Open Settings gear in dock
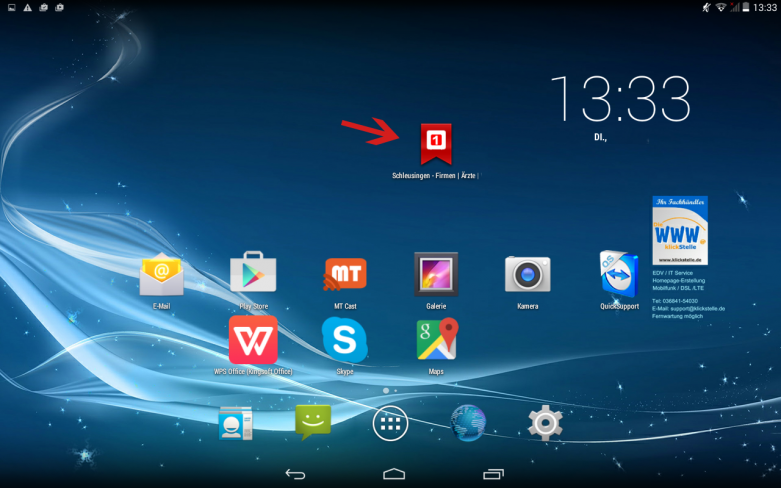Viewport: 781px width, 488px height. [545, 424]
